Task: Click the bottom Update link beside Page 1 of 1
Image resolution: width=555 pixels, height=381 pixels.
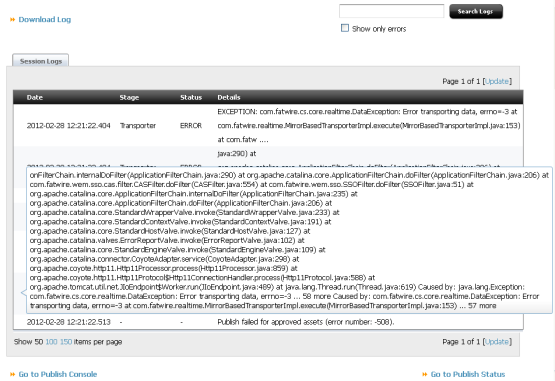Action: (x=497, y=342)
